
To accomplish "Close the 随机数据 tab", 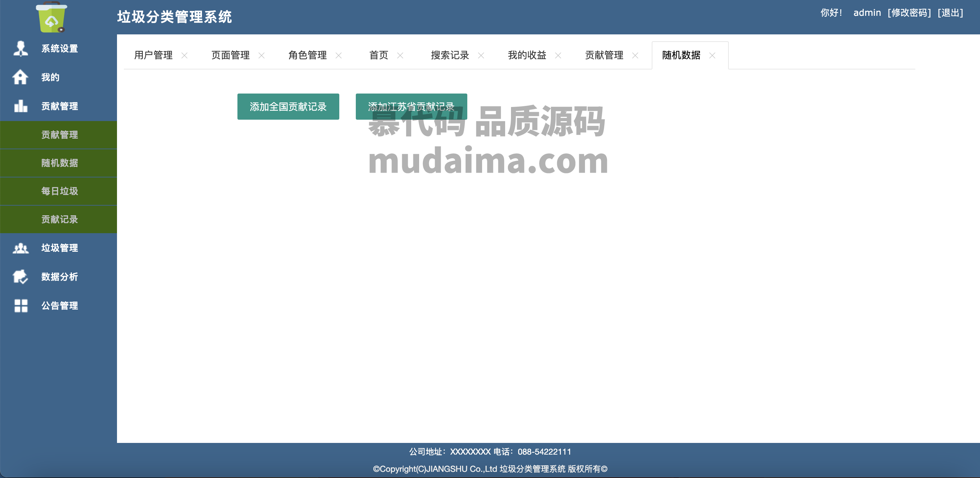I will click(713, 55).
